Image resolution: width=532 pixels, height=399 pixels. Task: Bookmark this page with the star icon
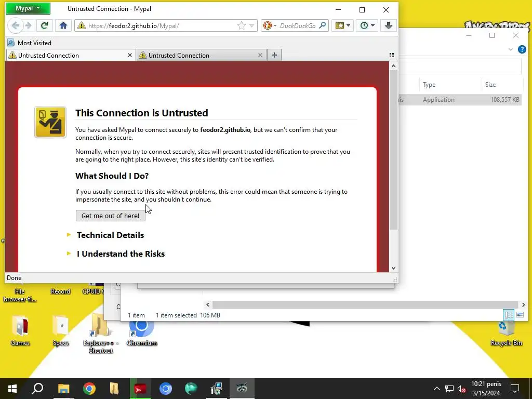[x=241, y=25]
